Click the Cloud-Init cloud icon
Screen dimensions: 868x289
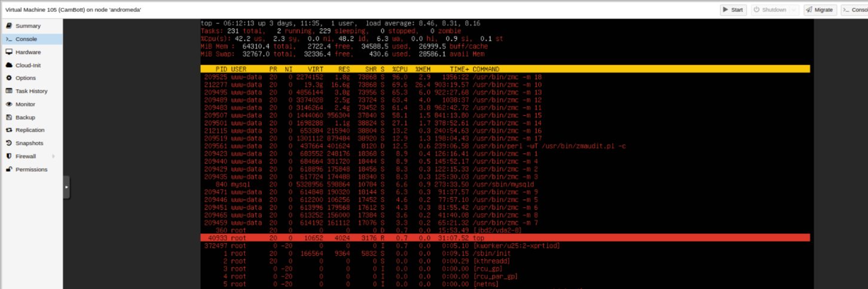click(x=9, y=65)
